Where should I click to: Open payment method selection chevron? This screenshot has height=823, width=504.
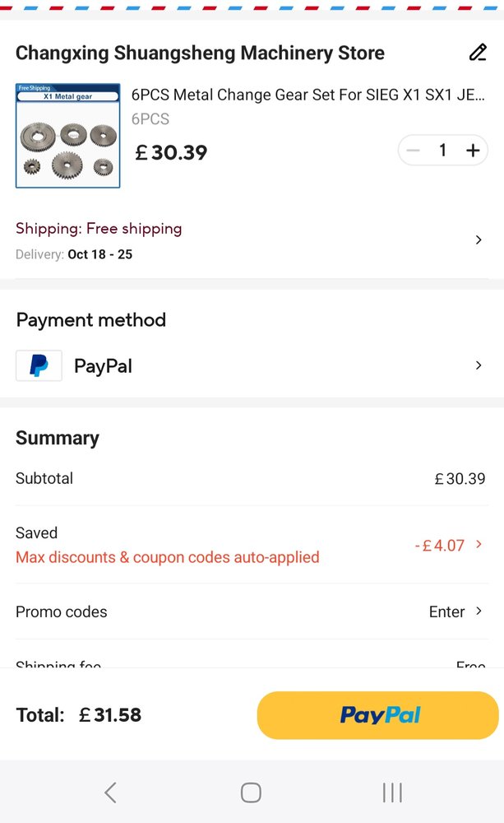coord(479,365)
